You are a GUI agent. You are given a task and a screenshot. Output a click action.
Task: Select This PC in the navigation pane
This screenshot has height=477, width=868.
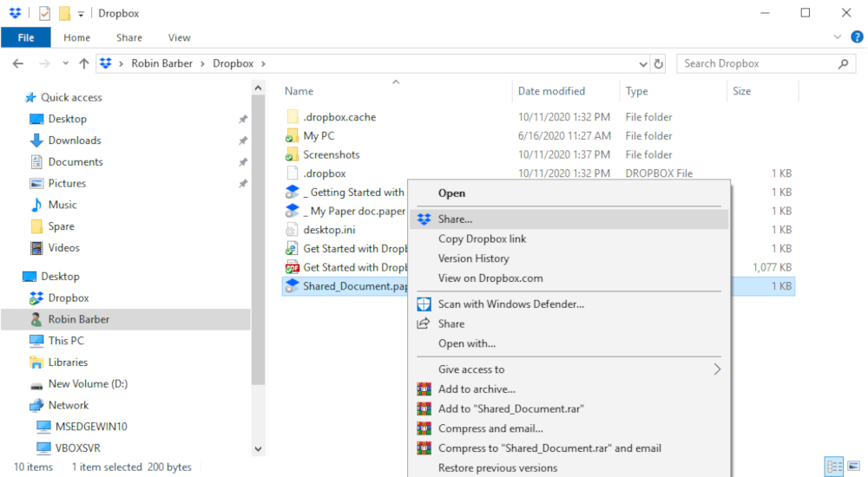point(66,341)
